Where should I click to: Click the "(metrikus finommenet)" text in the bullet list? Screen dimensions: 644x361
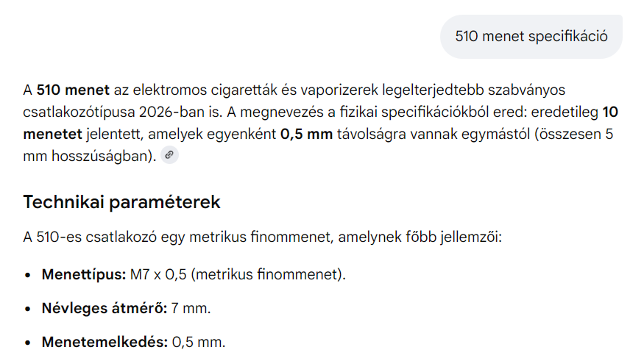point(268,274)
